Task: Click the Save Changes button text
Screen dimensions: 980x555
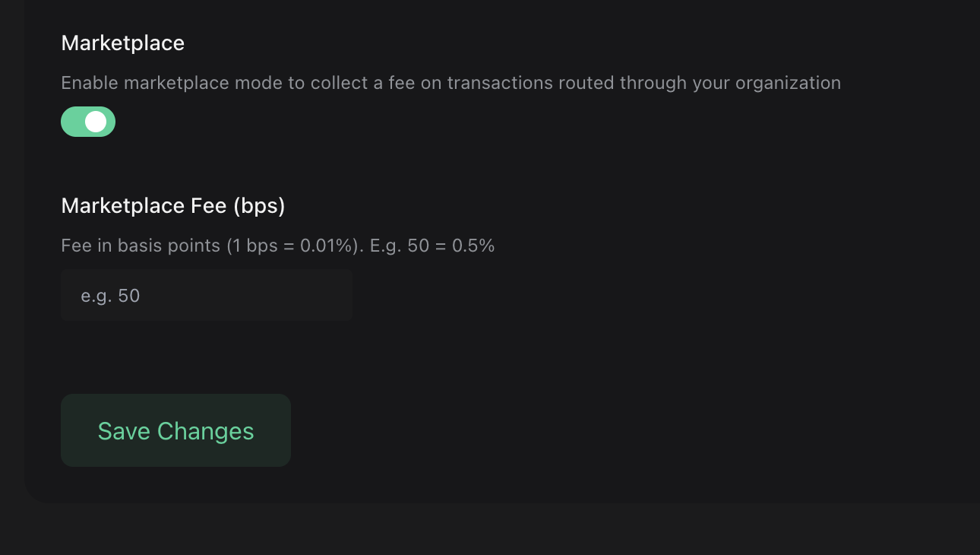Action: [175, 430]
